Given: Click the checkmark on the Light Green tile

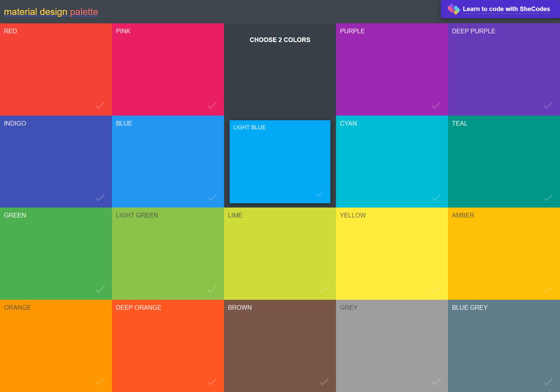Looking at the screenshot, I should [212, 290].
